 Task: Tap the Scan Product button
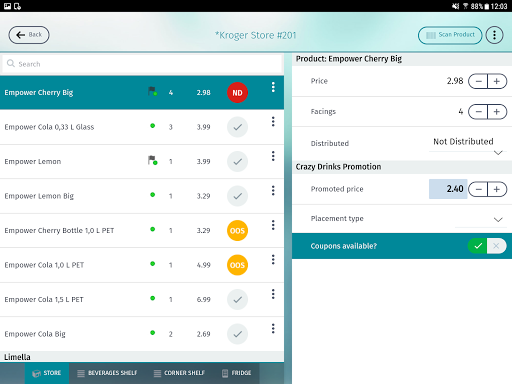(450, 35)
